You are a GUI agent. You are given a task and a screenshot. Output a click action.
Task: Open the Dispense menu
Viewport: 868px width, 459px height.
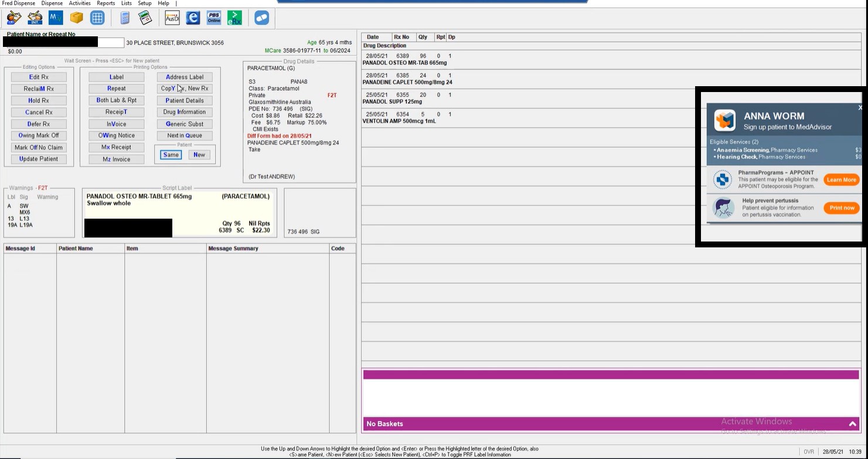(x=52, y=4)
